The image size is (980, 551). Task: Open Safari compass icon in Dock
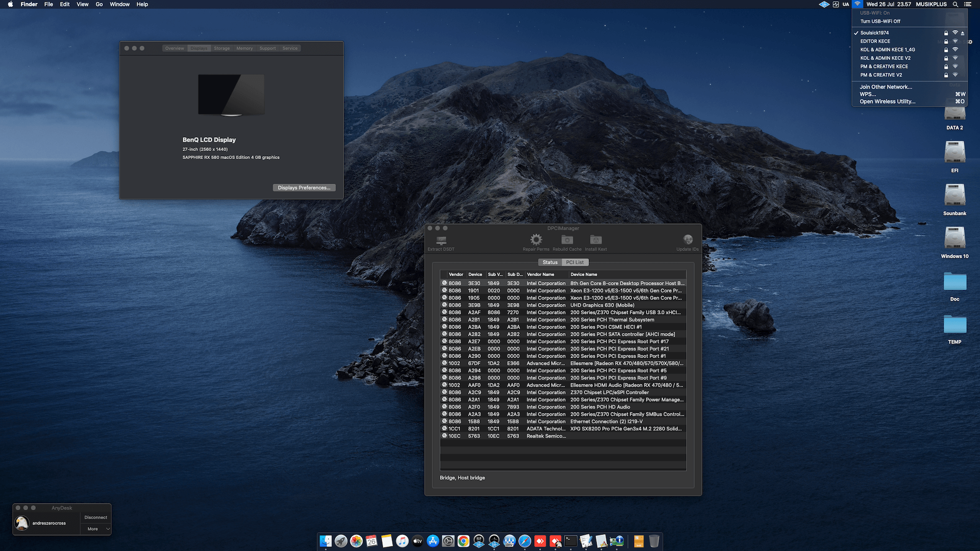[x=525, y=541]
